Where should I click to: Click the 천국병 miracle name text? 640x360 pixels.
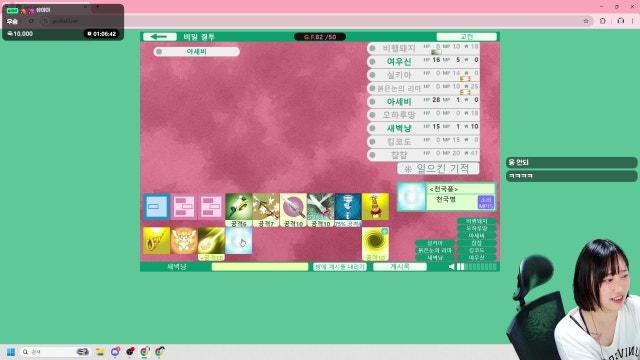pyautogui.click(x=446, y=199)
